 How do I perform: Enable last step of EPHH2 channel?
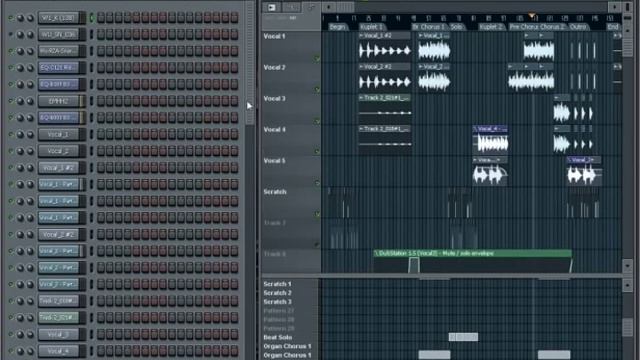pos(234,101)
